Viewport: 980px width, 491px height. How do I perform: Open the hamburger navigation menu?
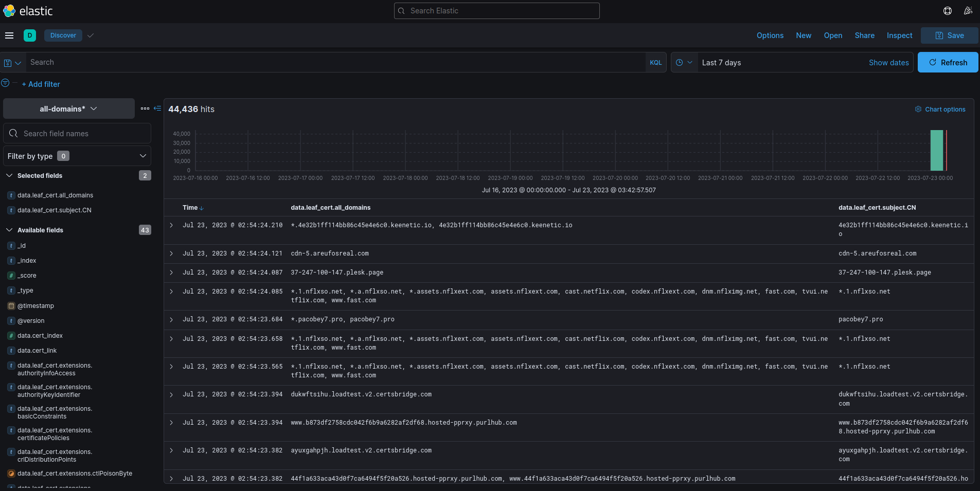click(x=9, y=35)
